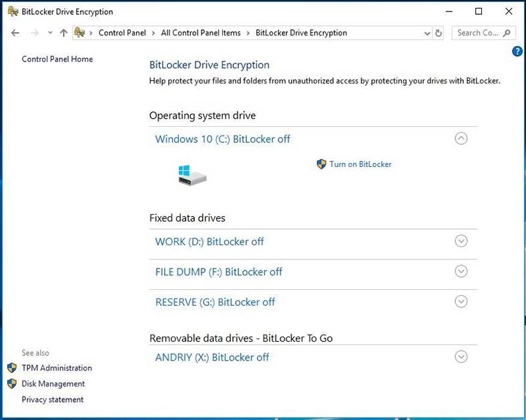
Task: Go back using the back arrow
Action: point(15,33)
